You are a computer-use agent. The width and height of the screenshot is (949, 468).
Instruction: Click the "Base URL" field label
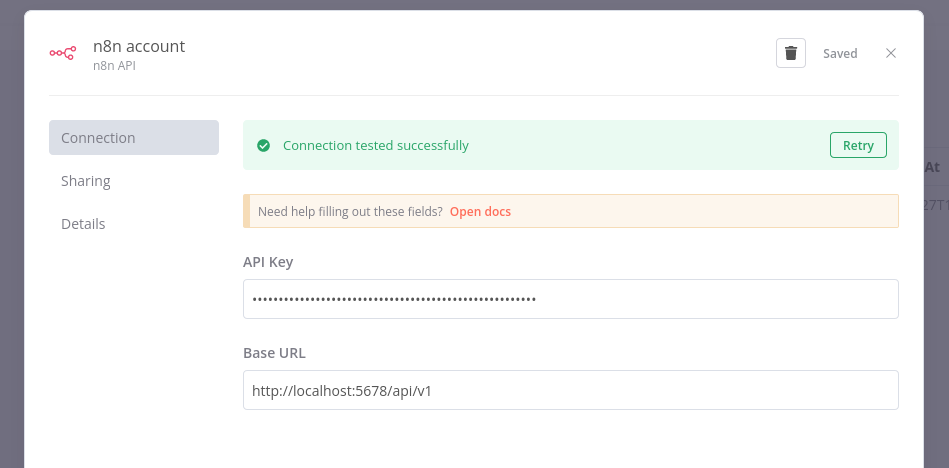click(274, 353)
